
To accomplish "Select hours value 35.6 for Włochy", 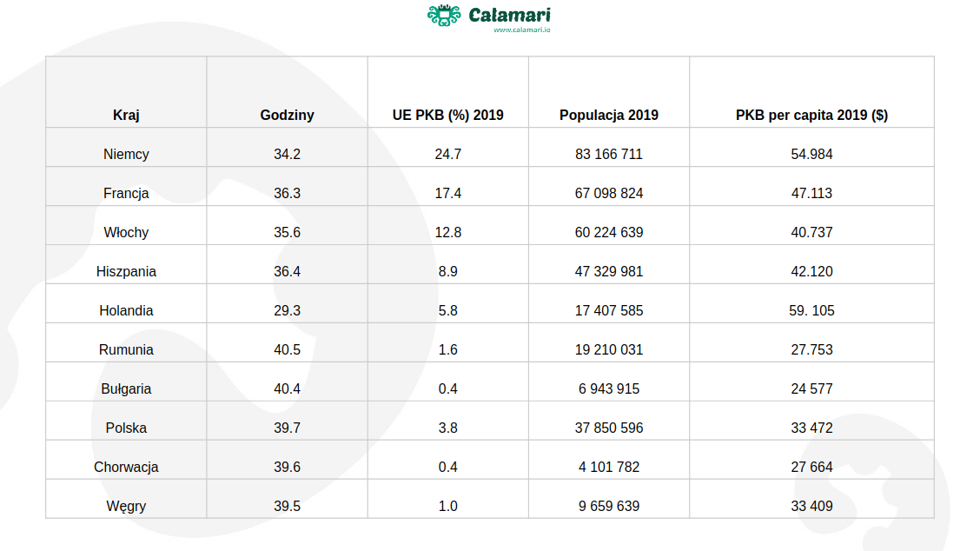I will [287, 233].
